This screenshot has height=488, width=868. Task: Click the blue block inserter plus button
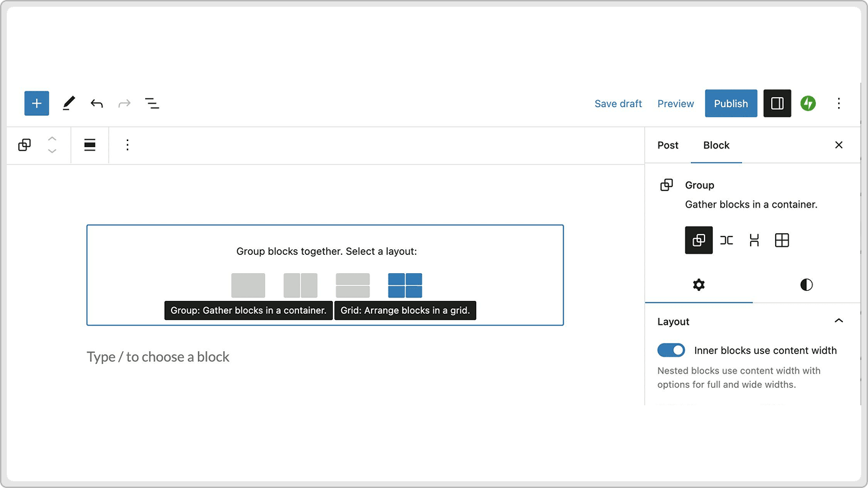[37, 104]
